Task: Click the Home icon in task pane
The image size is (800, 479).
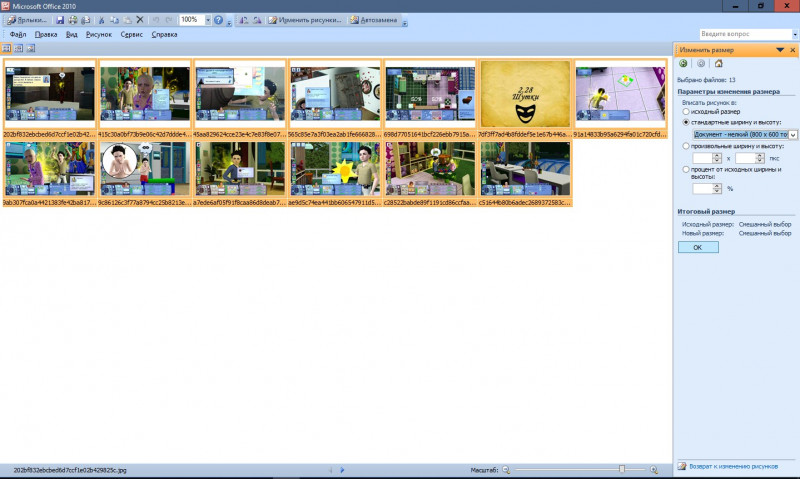Action: pos(718,63)
